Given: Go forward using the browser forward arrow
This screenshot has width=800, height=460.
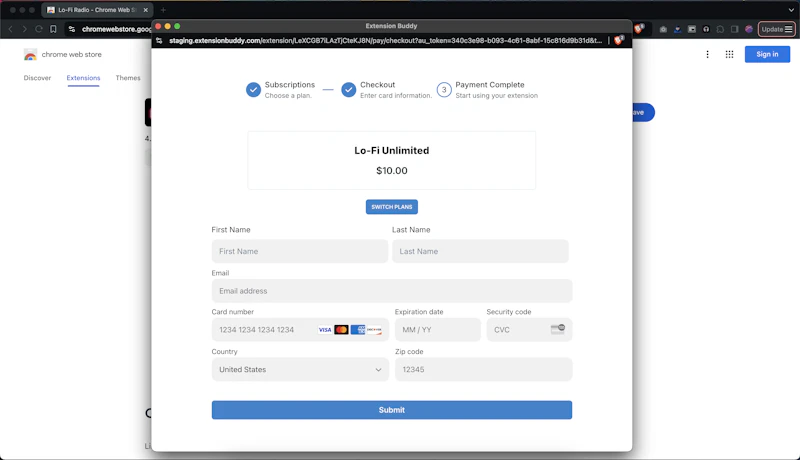Looking at the screenshot, I should [24, 29].
